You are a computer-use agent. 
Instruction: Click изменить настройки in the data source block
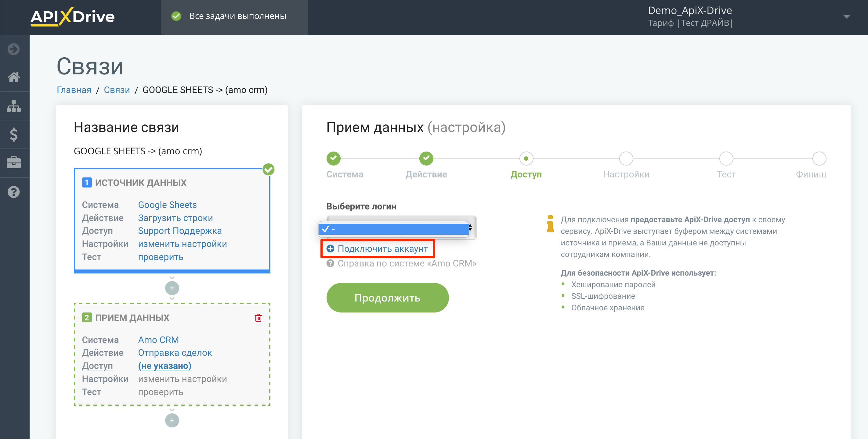point(183,244)
